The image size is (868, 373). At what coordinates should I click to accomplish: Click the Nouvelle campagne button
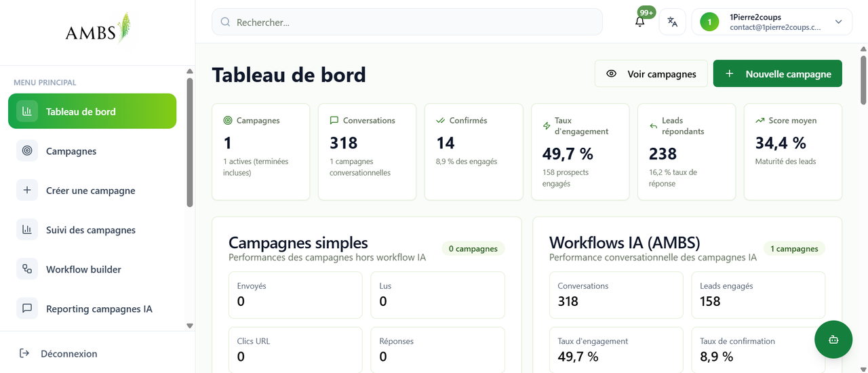click(x=777, y=73)
